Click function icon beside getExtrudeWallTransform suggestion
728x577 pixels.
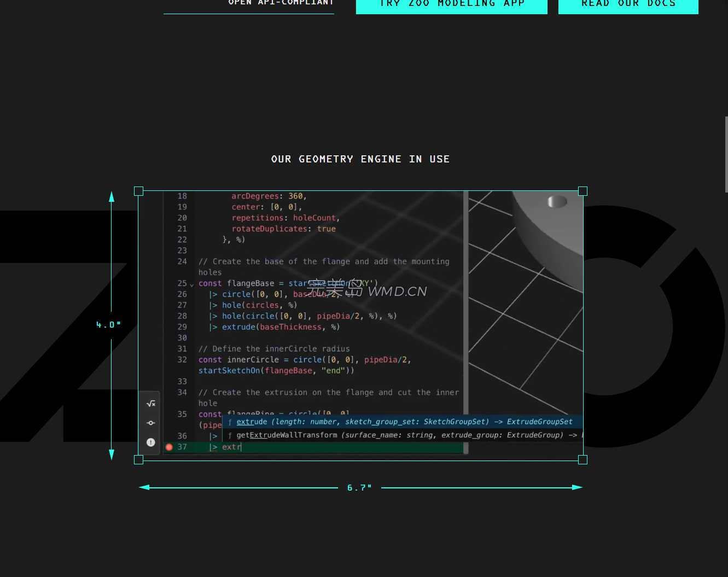coord(230,435)
